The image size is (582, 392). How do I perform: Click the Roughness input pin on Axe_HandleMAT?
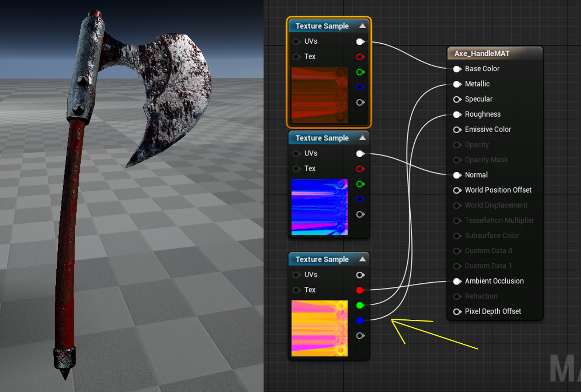coord(457,114)
